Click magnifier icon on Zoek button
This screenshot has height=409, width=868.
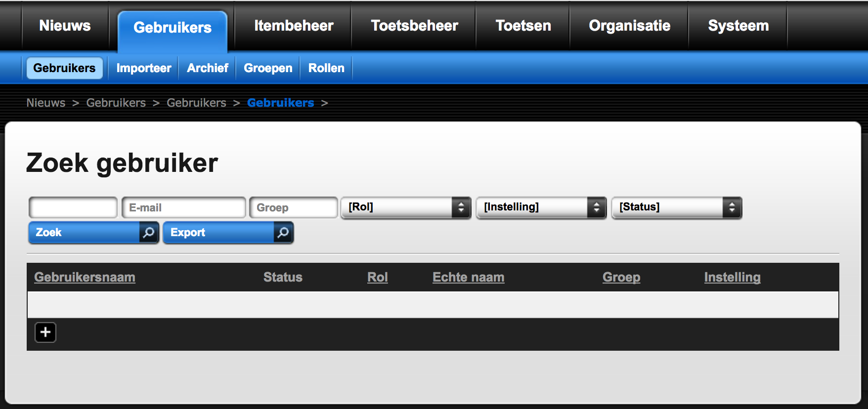[148, 233]
